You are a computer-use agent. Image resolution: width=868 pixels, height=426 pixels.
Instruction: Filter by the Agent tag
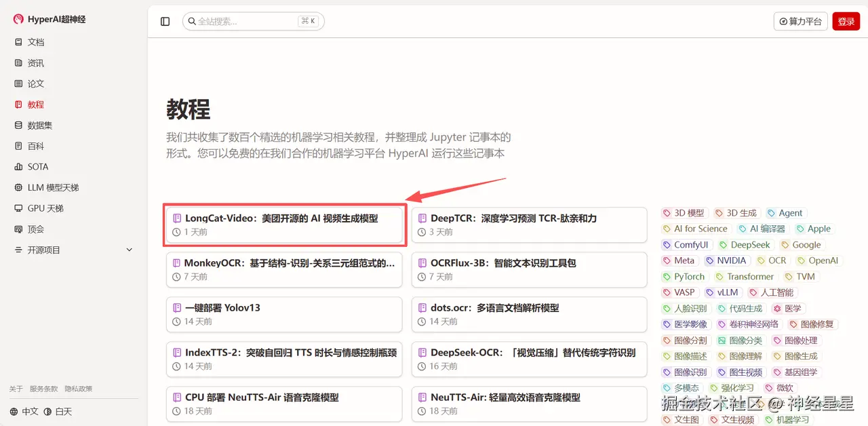pyautogui.click(x=785, y=213)
